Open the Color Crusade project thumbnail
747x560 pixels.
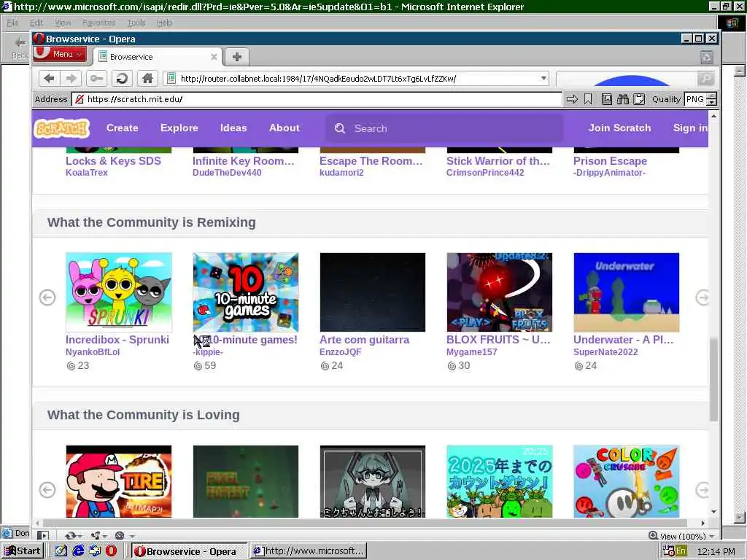(x=627, y=481)
